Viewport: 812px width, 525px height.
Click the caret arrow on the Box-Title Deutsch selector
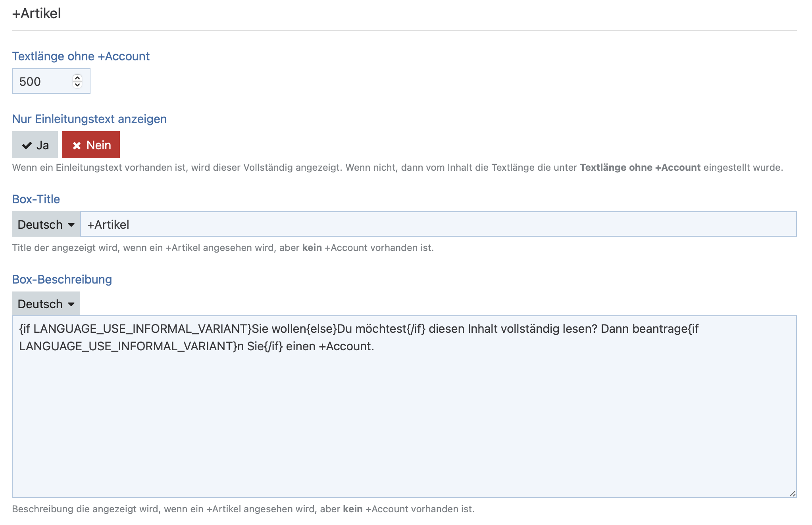pos(71,225)
